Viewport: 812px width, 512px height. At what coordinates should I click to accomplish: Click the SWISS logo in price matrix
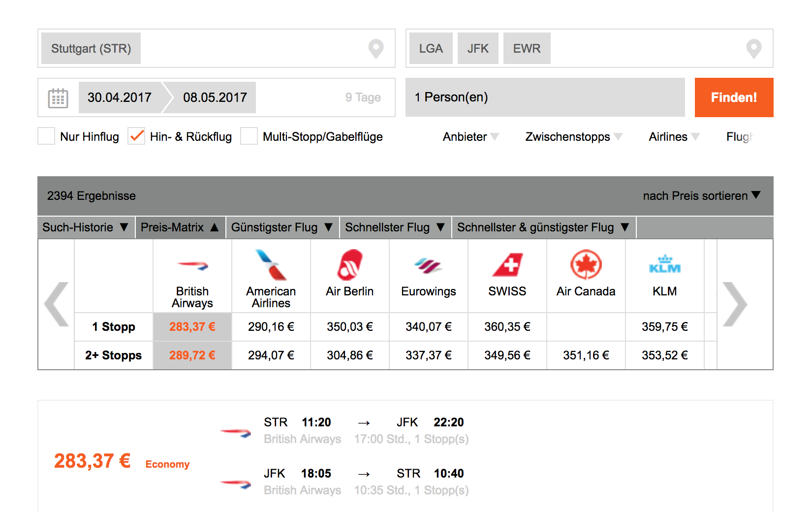[x=507, y=265]
